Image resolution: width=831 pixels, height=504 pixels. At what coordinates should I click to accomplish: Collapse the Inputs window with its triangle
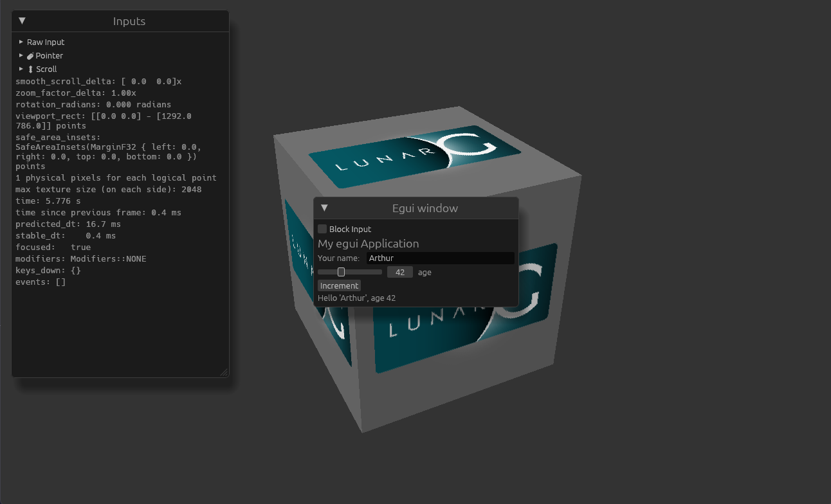(x=22, y=21)
